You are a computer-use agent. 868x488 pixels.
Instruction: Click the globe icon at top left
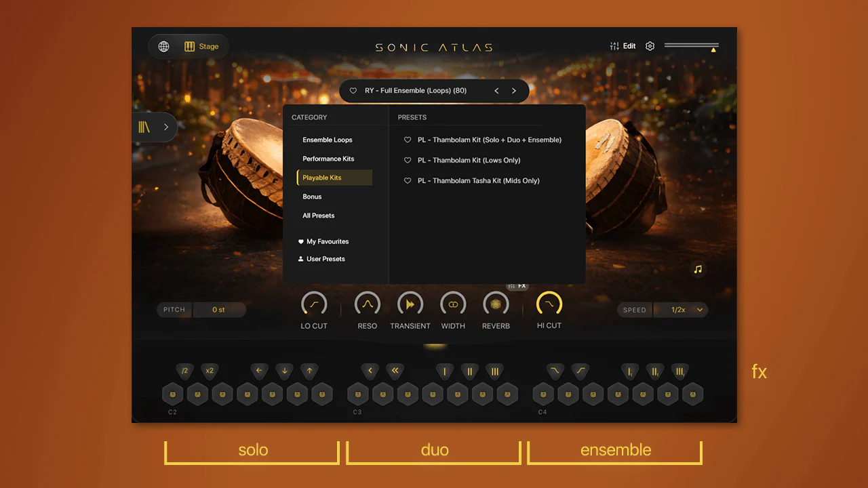pyautogui.click(x=163, y=47)
